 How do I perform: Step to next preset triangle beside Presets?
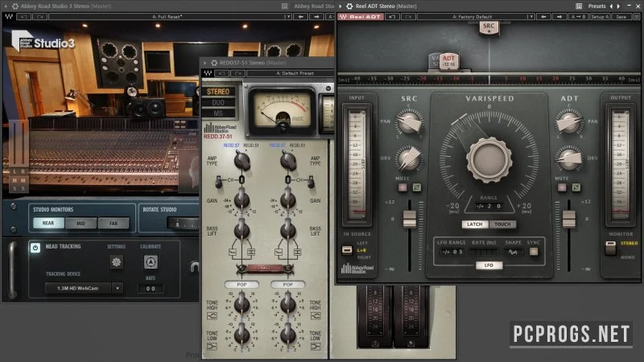click(x=618, y=6)
